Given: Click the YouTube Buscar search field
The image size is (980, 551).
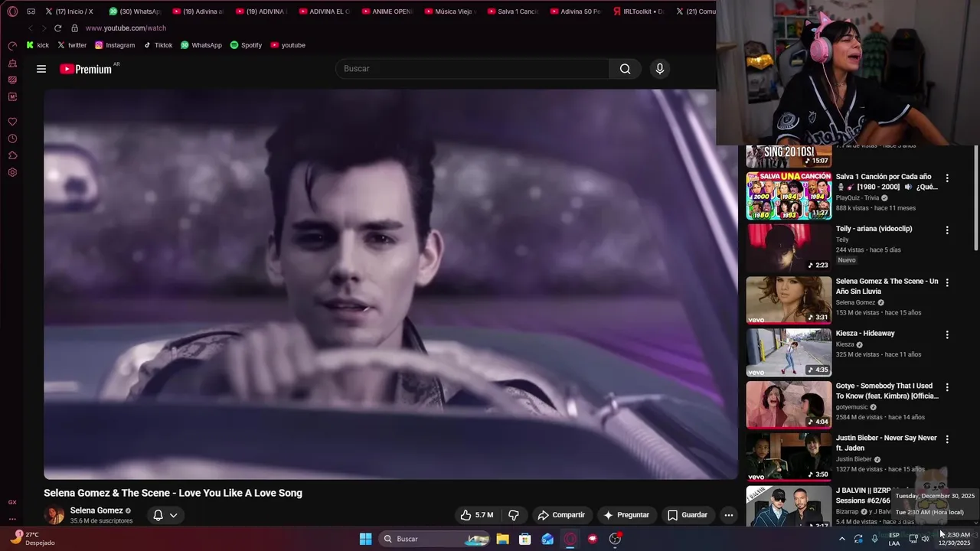Looking at the screenshot, I should 472,69.
